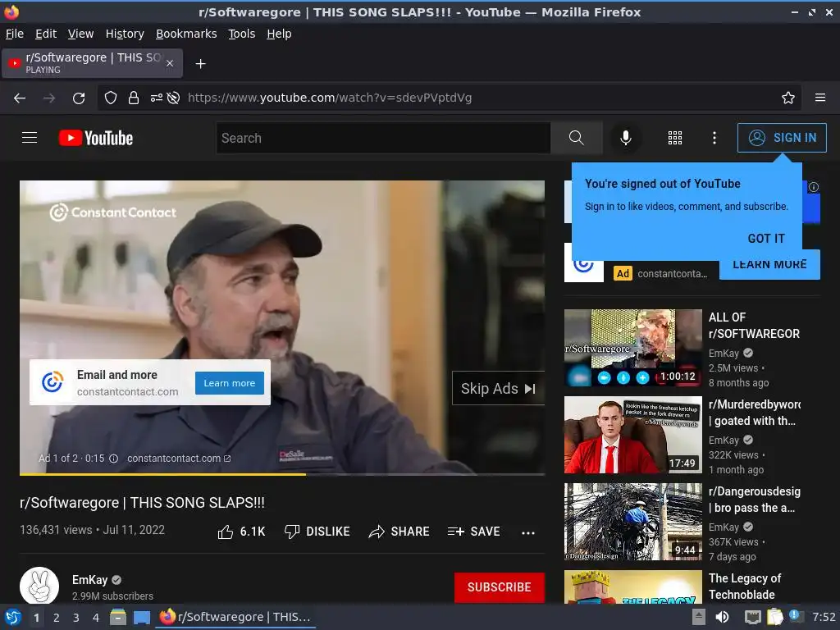Click the grayed-out forward arrow
Viewport: 840px width, 630px height.
49,98
